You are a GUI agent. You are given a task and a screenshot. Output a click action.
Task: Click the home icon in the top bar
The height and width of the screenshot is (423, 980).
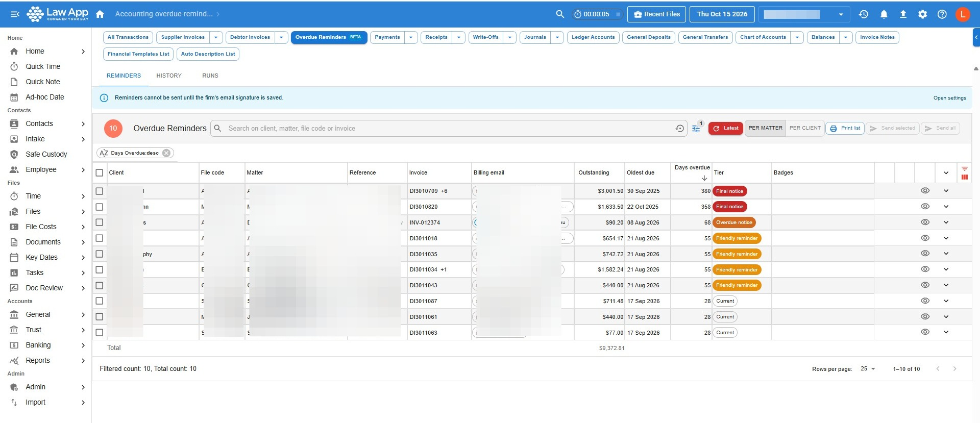tap(100, 14)
